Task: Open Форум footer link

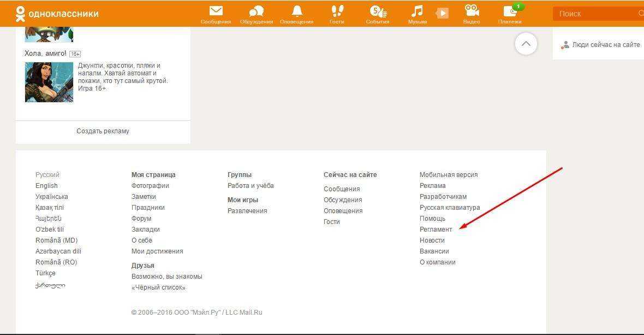Action: coord(141,218)
